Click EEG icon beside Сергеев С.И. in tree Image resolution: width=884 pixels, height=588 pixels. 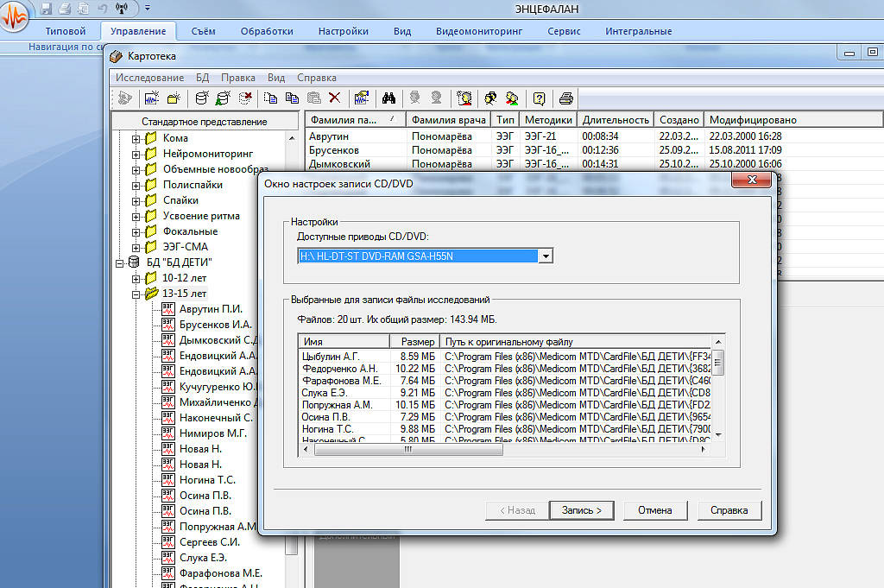tap(168, 541)
